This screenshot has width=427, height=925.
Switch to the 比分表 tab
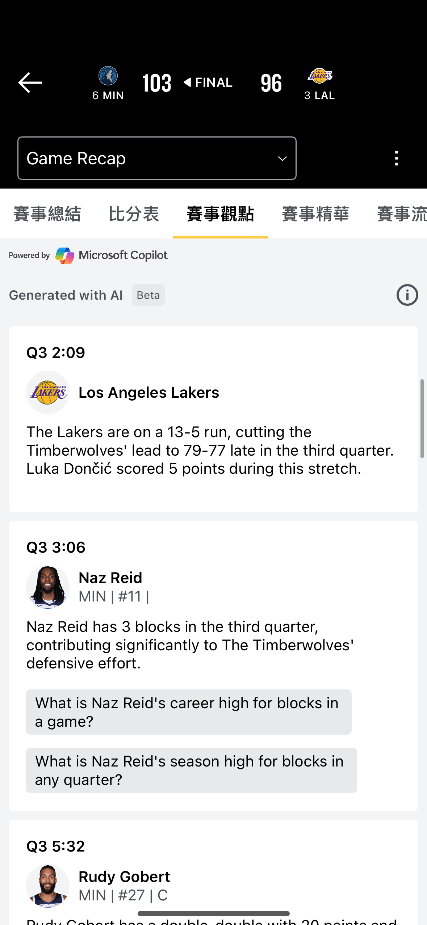[x=134, y=214]
